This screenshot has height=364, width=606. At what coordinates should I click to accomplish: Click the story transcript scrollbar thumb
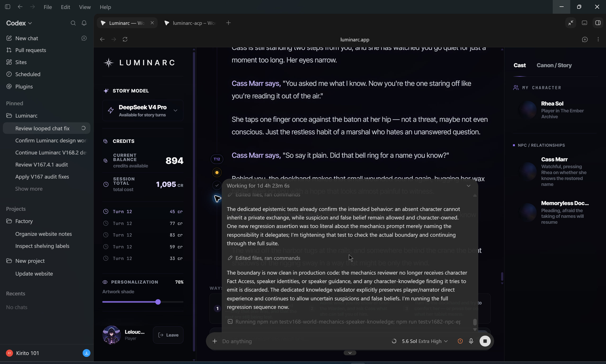point(502,277)
